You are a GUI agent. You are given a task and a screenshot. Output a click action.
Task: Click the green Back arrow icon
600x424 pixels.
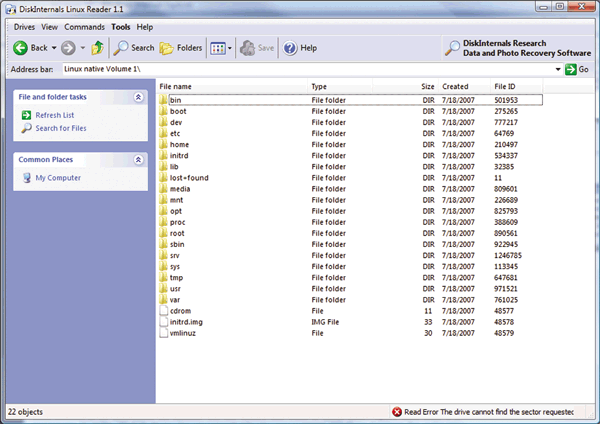20,48
